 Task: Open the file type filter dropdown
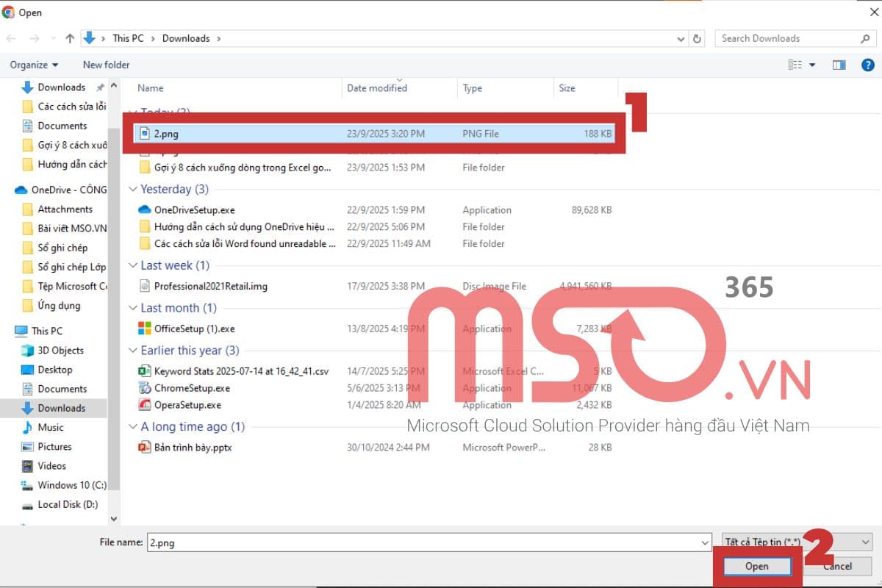click(797, 542)
